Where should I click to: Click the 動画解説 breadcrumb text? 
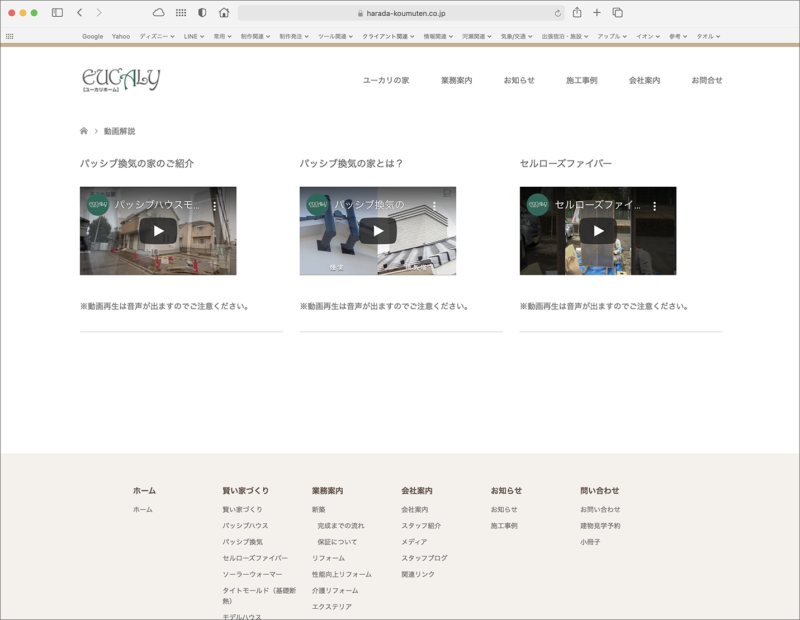click(119, 131)
